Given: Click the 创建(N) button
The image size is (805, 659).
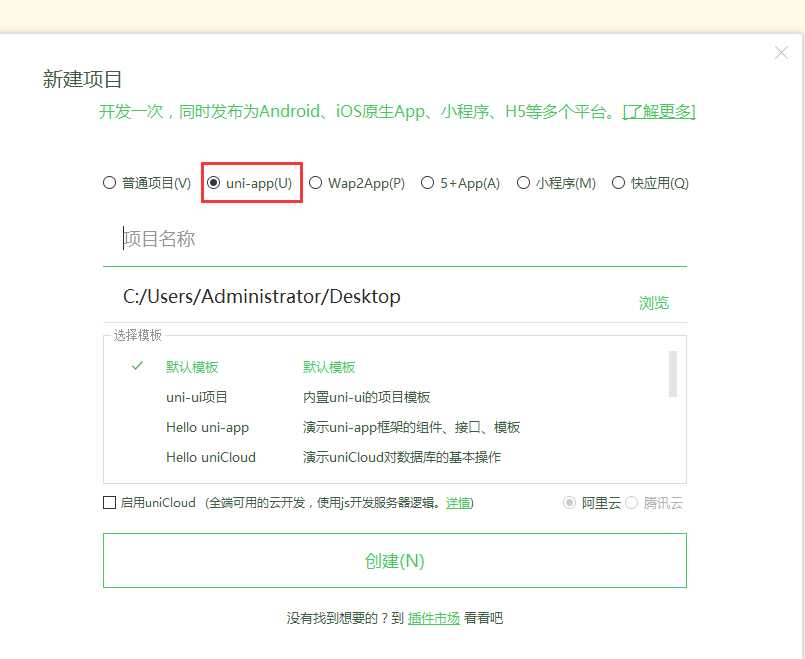Looking at the screenshot, I should (395, 560).
